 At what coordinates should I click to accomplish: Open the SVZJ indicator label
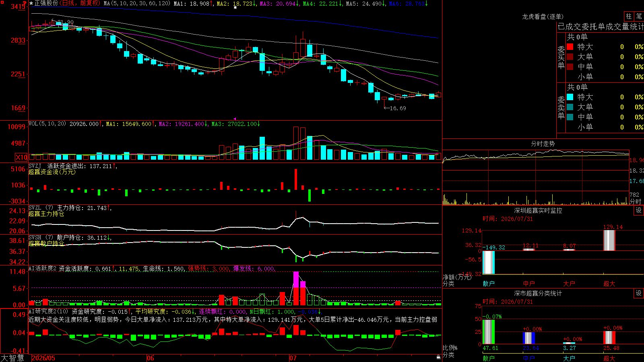coord(35,166)
